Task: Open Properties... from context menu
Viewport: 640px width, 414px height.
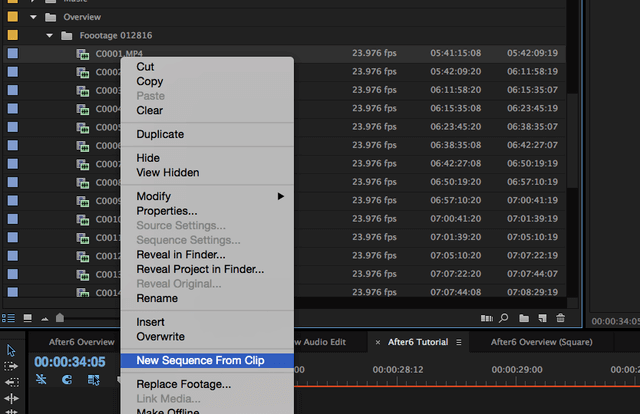Action: pyautogui.click(x=207, y=211)
